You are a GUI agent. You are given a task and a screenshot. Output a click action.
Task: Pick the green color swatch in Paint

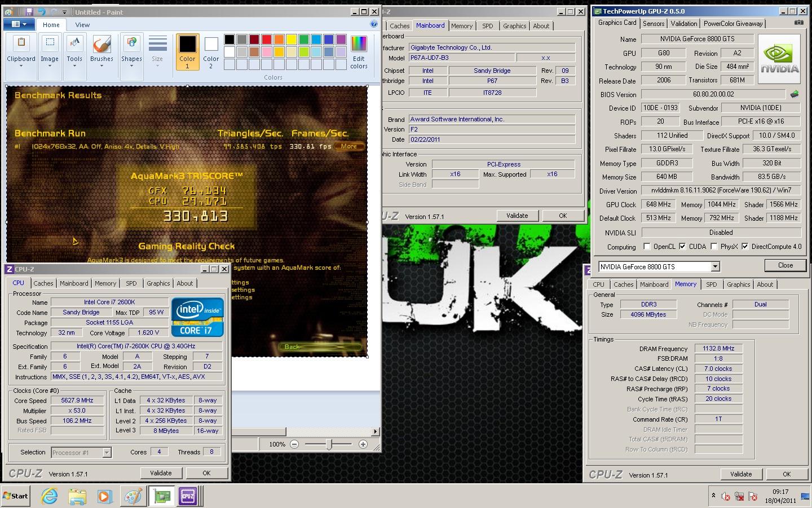(x=303, y=39)
